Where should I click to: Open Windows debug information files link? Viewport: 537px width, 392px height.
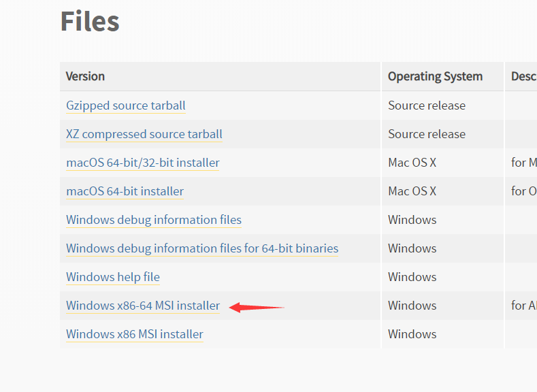[x=154, y=220]
